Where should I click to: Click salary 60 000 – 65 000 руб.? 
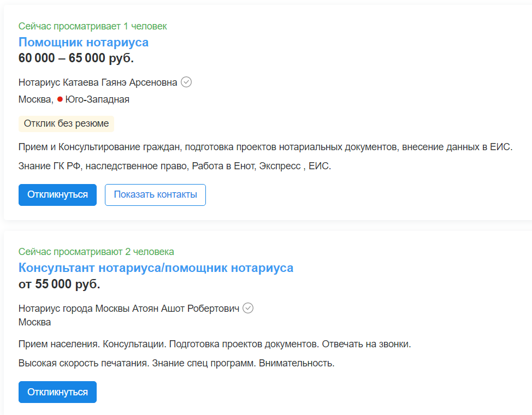point(76,58)
